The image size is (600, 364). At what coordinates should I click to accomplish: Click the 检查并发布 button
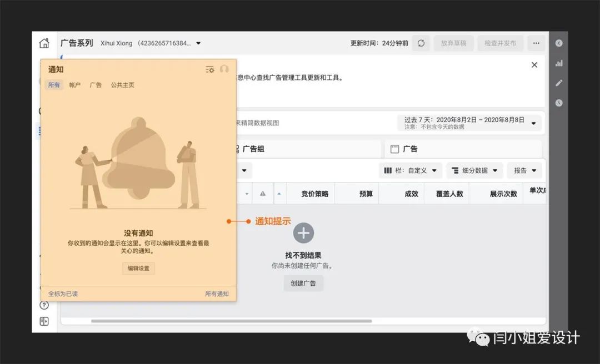[x=501, y=43]
